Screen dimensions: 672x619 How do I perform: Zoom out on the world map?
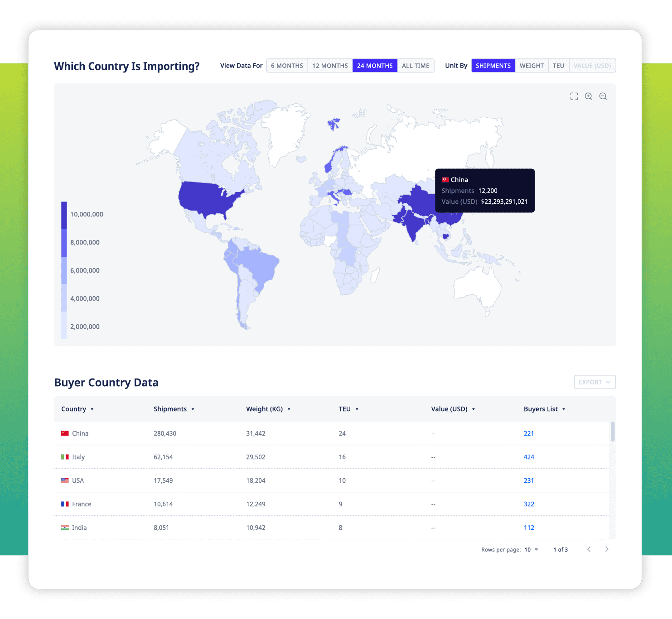click(603, 96)
